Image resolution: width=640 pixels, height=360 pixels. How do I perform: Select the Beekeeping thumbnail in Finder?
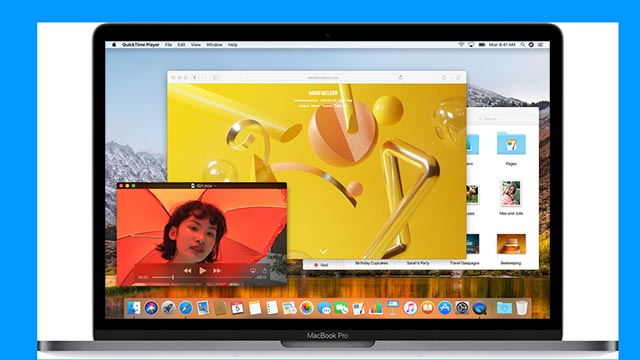[511, 244]
